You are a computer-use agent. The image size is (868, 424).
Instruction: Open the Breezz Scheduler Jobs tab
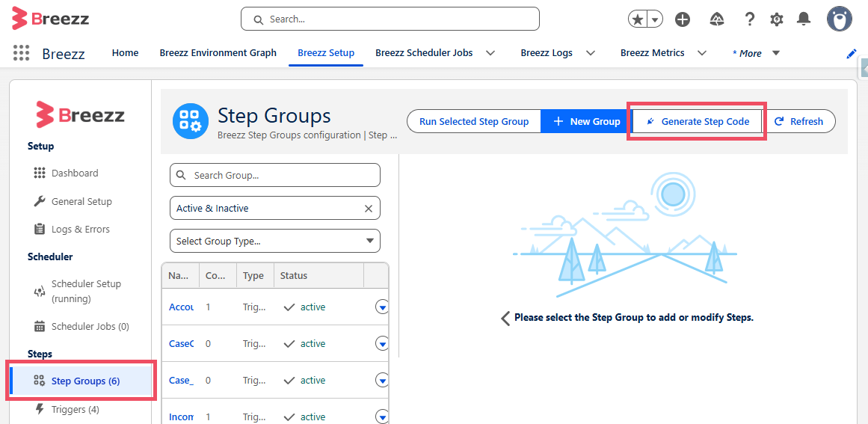click(x=424, y=53)
